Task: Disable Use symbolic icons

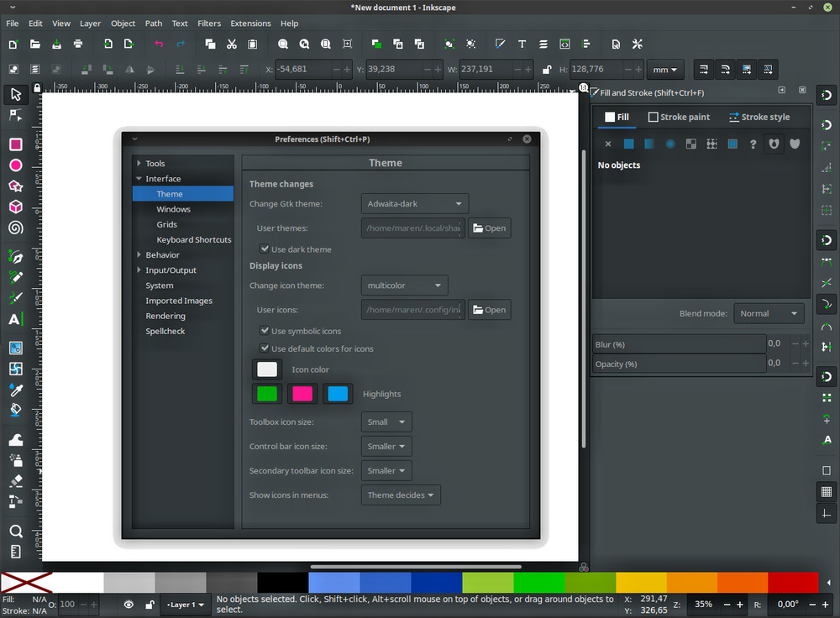Action: [265, 330]
